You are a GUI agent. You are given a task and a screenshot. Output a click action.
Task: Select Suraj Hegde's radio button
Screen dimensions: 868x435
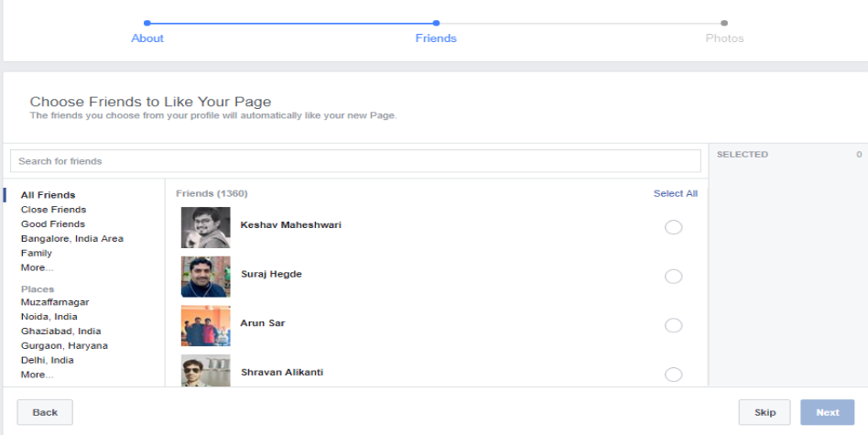point(673,277)
